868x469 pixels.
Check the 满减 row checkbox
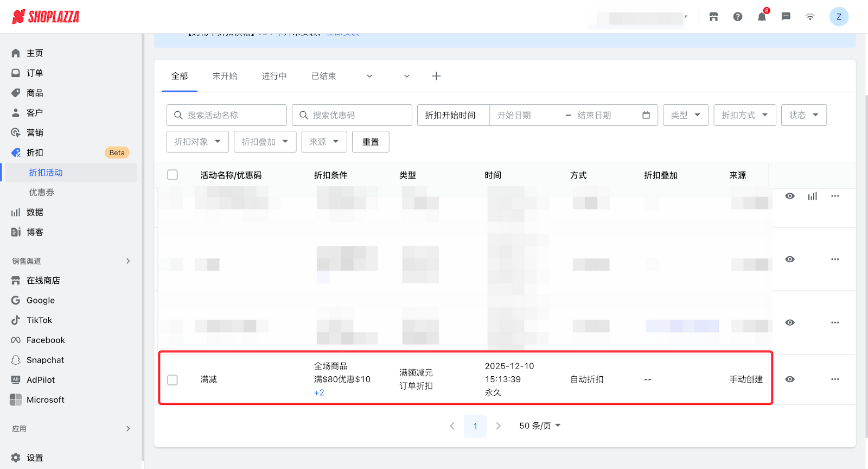point(173,380)
